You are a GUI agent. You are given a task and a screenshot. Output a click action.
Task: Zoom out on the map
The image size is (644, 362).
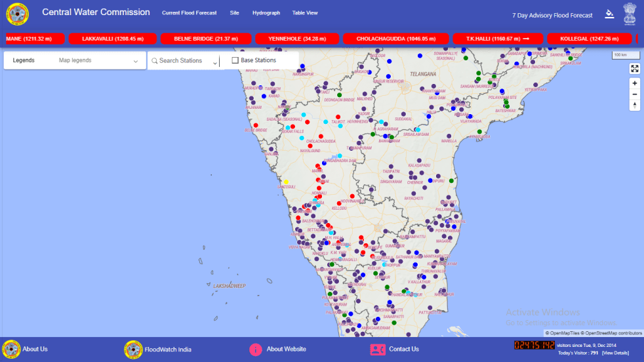click(634, 94)
